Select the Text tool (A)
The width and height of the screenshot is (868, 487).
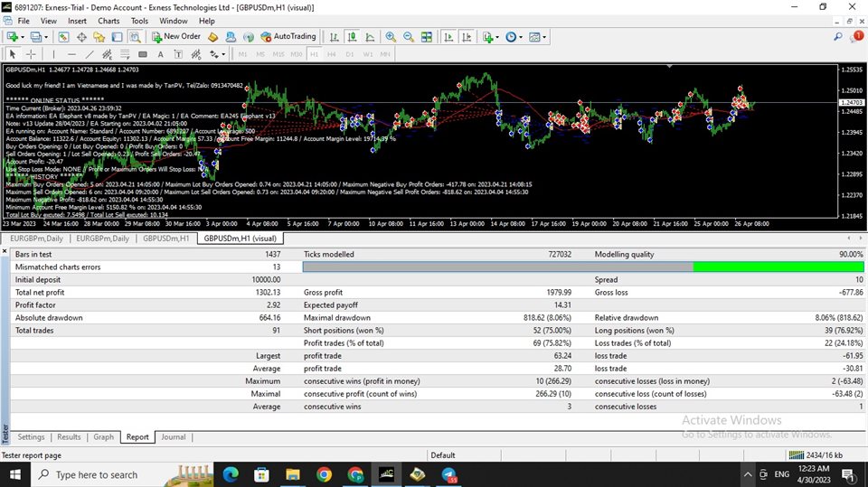point(161,54)
